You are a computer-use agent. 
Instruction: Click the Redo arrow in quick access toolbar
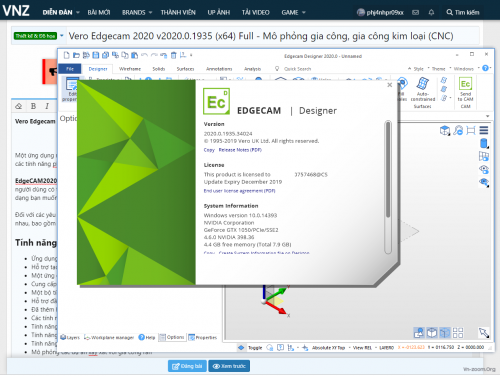coord(154,55)
